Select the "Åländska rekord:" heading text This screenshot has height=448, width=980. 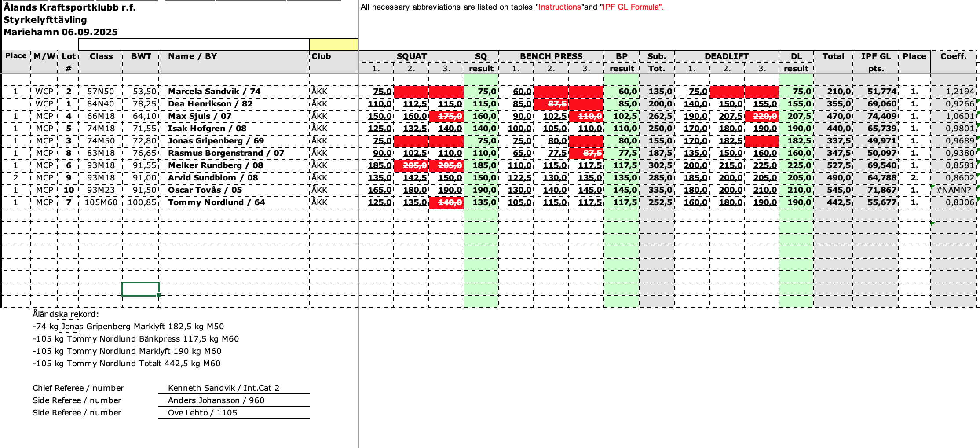66,314
